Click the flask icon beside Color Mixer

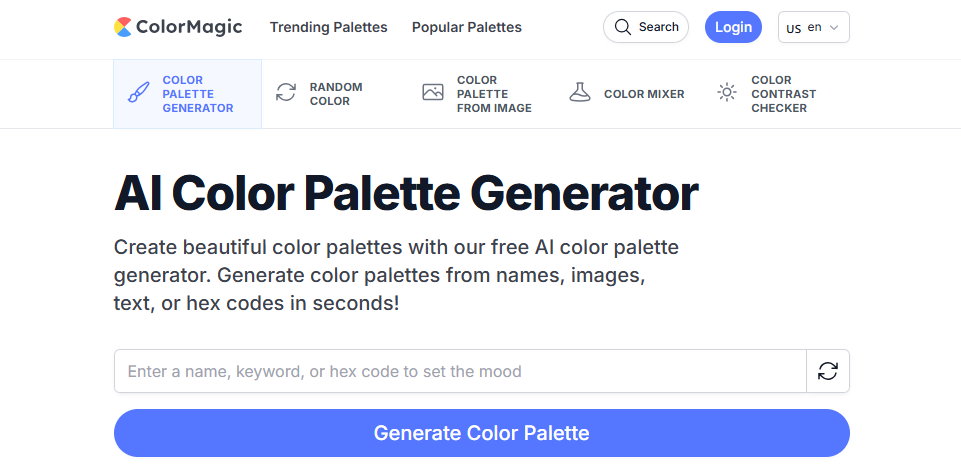pyautogui.click(x=579, y=93)
